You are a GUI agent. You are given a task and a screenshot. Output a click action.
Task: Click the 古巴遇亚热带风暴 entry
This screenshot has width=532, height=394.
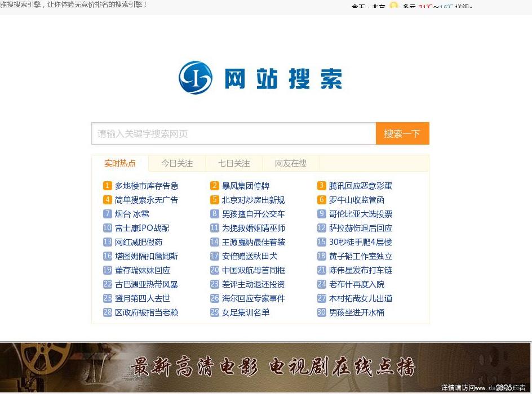[147, 284]
